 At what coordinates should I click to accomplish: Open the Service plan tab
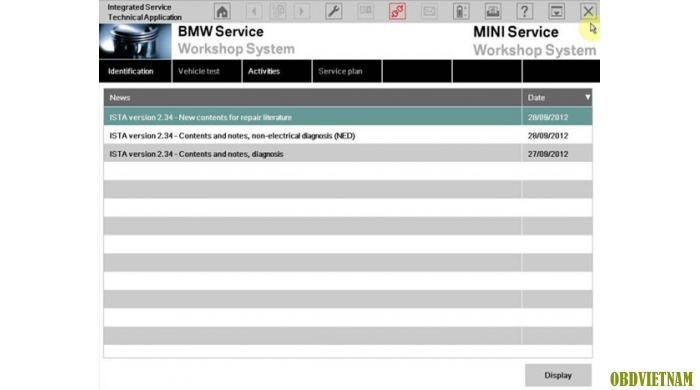(x=347, y=71)
